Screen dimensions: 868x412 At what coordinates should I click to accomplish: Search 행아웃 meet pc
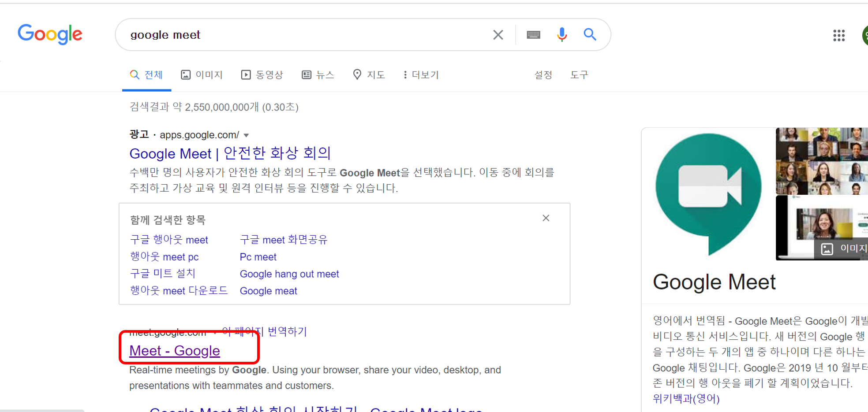click(164, 257)
